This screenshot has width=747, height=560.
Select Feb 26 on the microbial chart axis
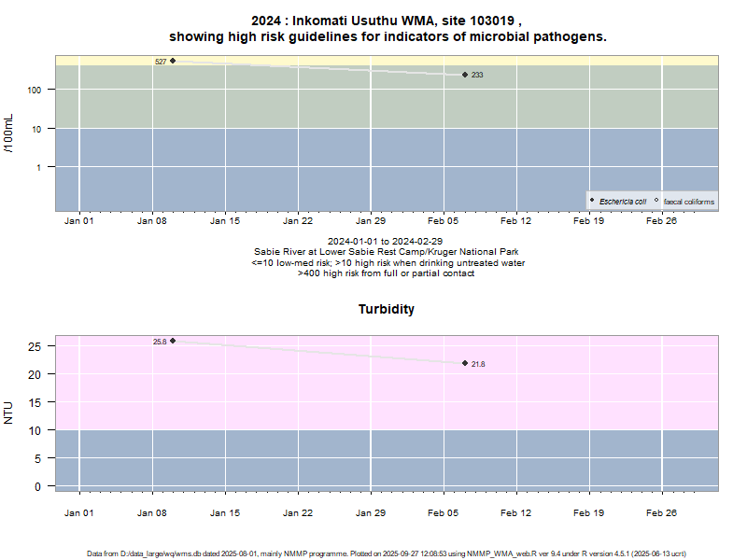[662, 221]
